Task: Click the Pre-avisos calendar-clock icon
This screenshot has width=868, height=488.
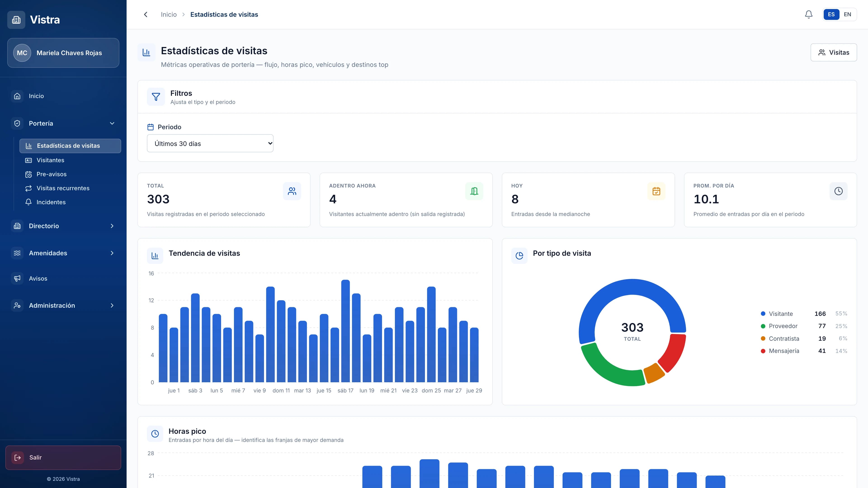Action: (29, 174)
